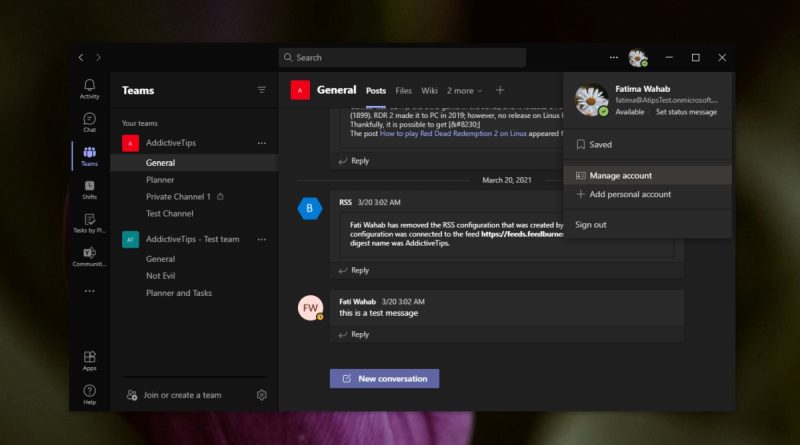Expand the 2 more tabs dropdown
This screenshot has height=445, width=800.
click(x=464, y=91)
